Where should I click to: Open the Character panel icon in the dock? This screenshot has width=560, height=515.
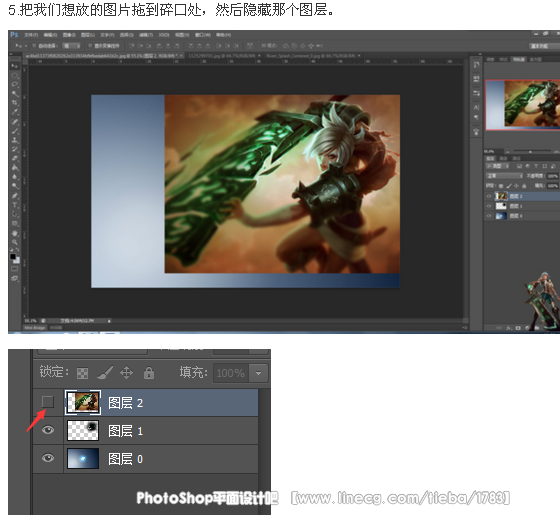[x=476, y=107]
